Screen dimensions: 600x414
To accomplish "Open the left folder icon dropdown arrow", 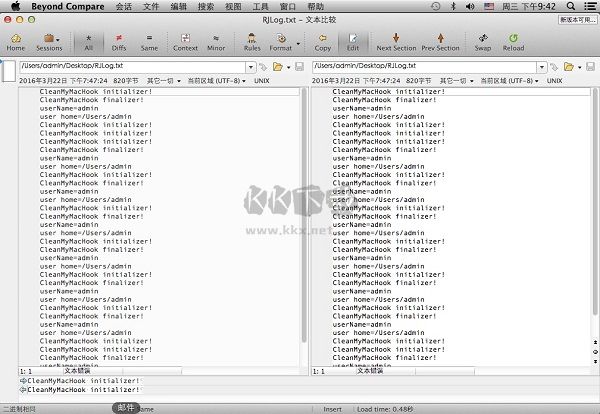I will tap(289, 68).
